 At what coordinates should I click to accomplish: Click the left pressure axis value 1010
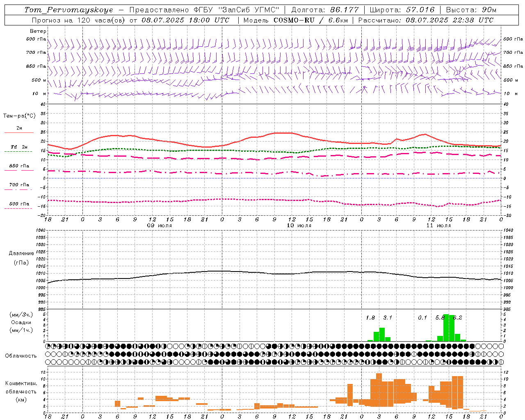(41, 273)
